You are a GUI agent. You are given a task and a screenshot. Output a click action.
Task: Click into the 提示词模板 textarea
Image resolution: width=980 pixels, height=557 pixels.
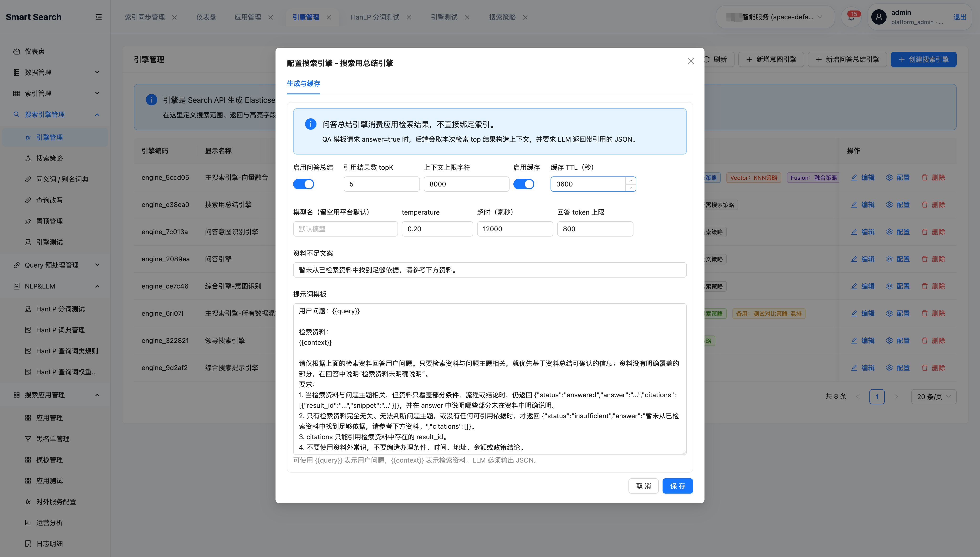(x=490, y=379)
